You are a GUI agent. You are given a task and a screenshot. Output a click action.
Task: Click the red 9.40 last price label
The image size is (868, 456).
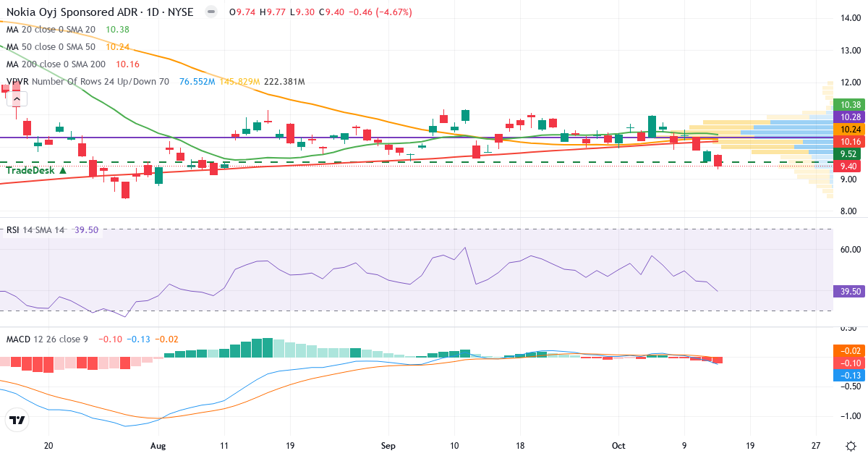pyautogui.click(x=848, y=166)
